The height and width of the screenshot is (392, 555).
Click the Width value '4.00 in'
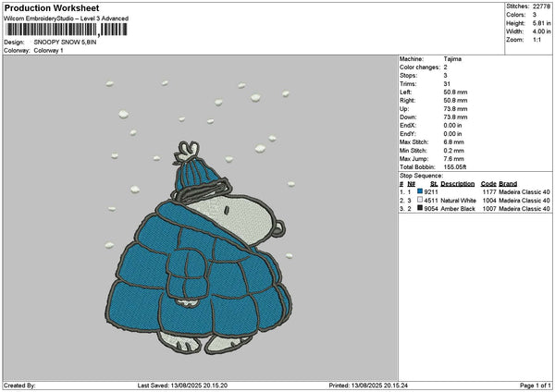click(541, 31)
